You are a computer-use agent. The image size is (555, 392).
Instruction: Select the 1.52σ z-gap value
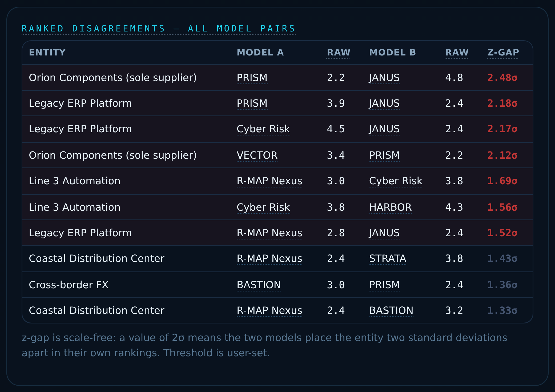(502, 233)
